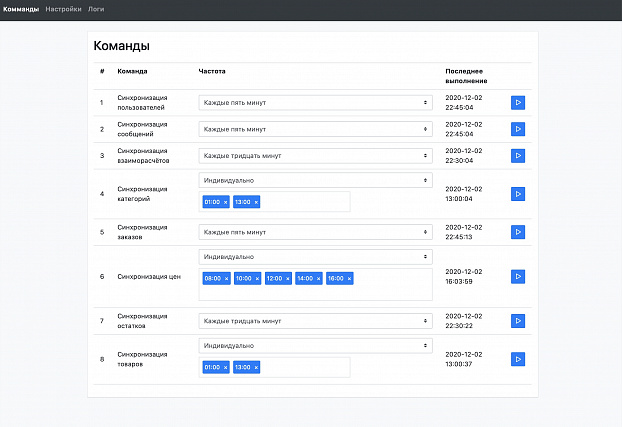The width and height of the screenshot is (622, 427).
Task: Open the Логи navigation tab
Action: pos(96,9)
